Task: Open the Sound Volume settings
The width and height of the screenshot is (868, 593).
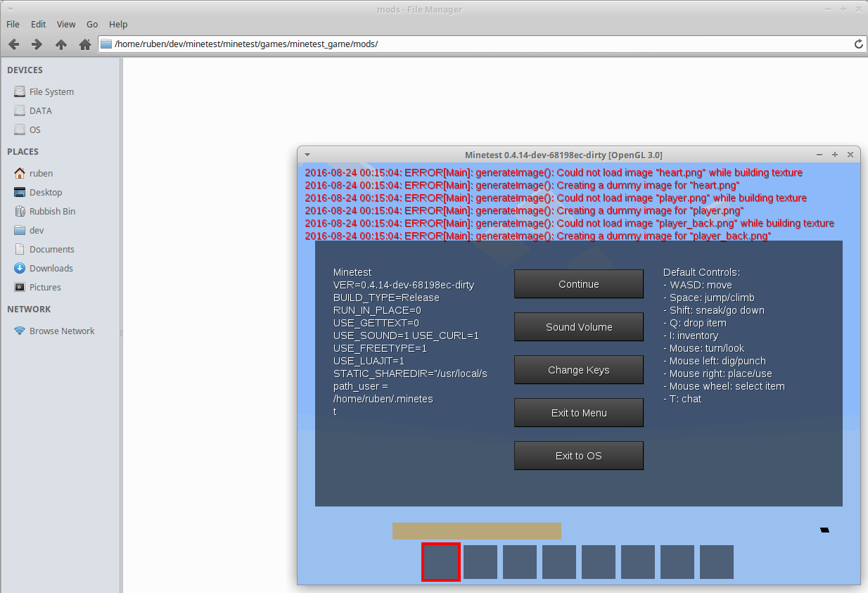Action: [578, 327]
